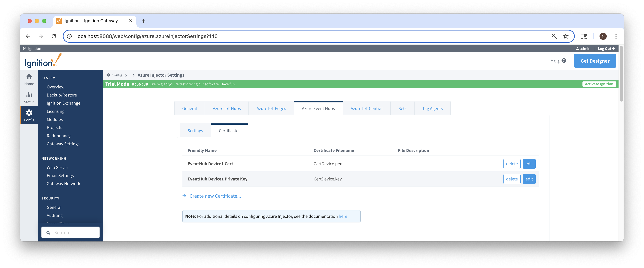Screen dimensions: 644x268
Task: Click the browser back arrow
Action: 28,36
